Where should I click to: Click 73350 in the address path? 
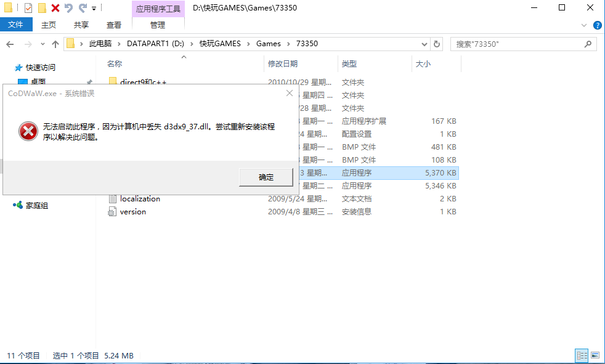[x=307, y=44]
